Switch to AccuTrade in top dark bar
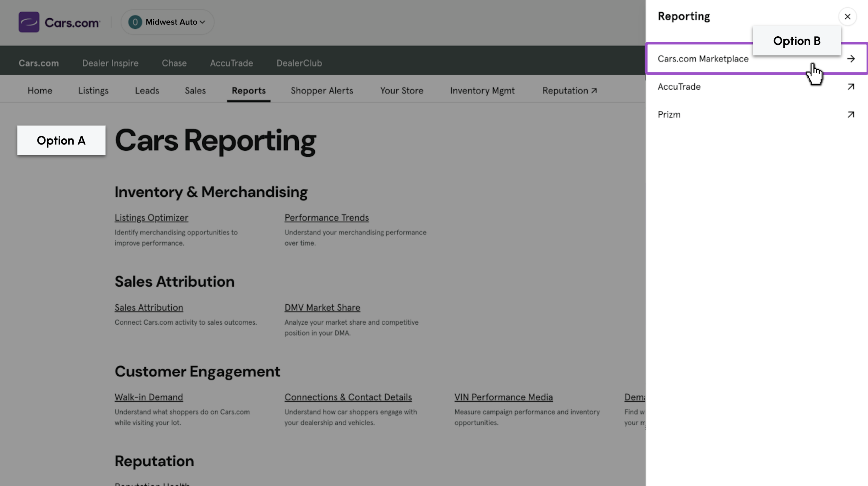868x486 pixels. click(x=232, y=63)
